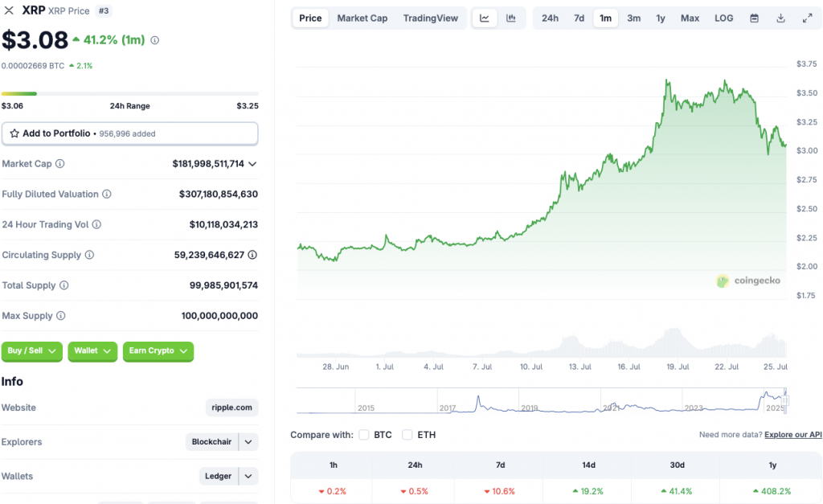Select the Market Cap tab
Viewport: 823px width, 504px height.
(x=362, y=18)
